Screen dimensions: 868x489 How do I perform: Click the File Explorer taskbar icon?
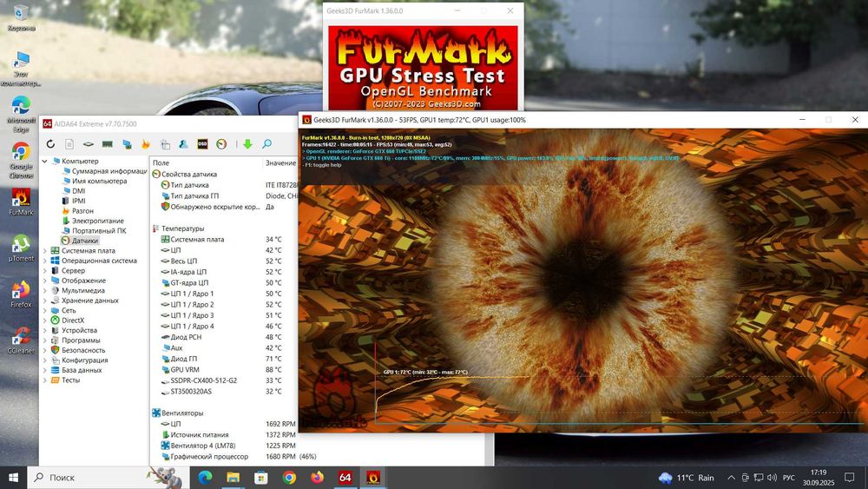[x=233, y=478]
